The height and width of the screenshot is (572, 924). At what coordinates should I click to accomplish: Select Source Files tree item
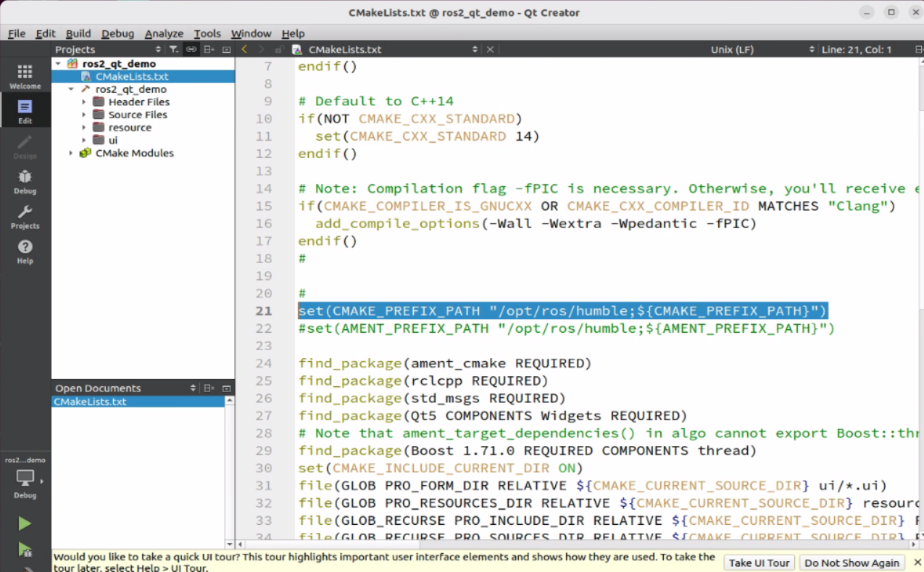[138, 115]
